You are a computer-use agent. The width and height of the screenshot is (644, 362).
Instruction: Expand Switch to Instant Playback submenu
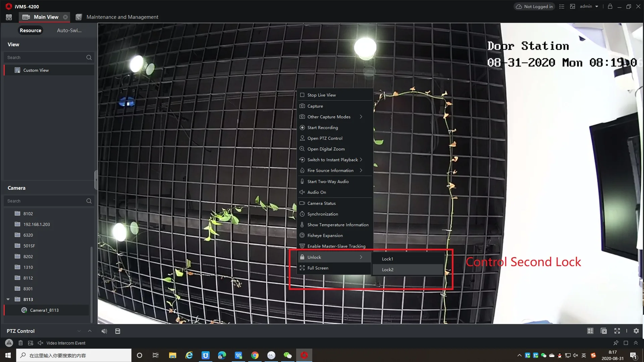335,160
